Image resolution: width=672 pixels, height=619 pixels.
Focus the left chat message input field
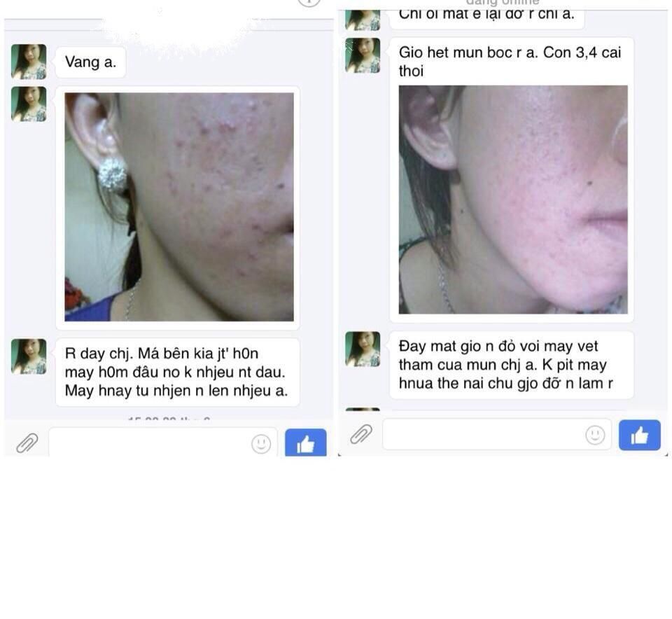point(163,442)
